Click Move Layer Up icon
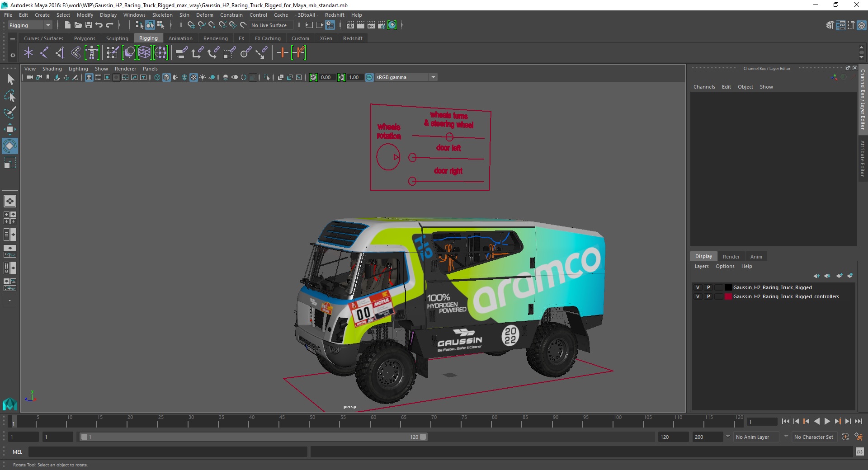This screenshot has width=868, height=470. coord(816,276)
